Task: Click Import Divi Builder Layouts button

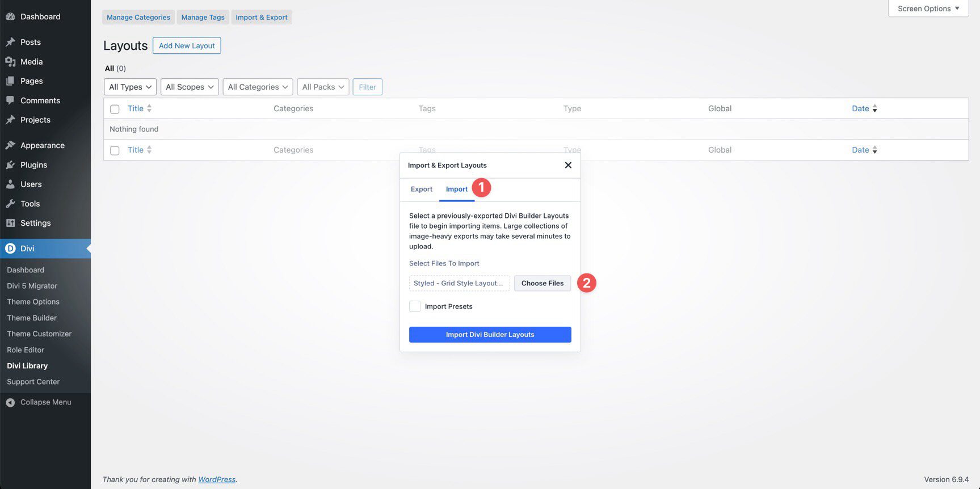Action: click(490, 335)
